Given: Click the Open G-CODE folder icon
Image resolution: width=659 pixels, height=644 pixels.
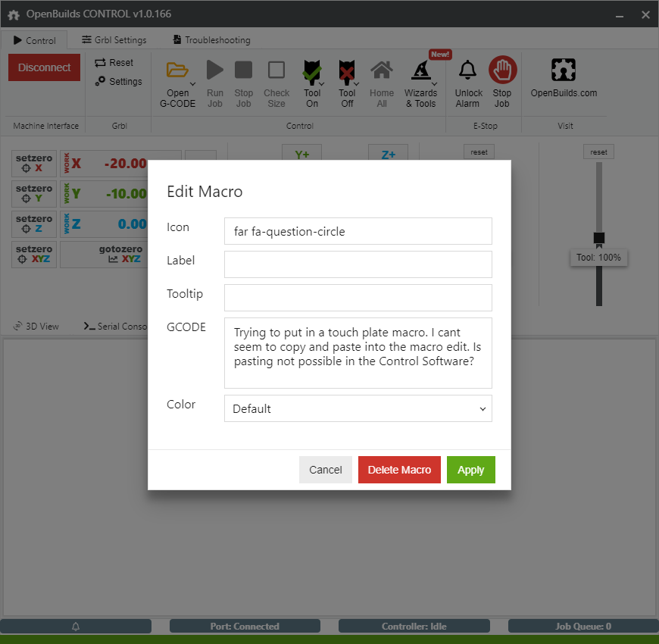Looking at the screenshot, I should (177, 71).
